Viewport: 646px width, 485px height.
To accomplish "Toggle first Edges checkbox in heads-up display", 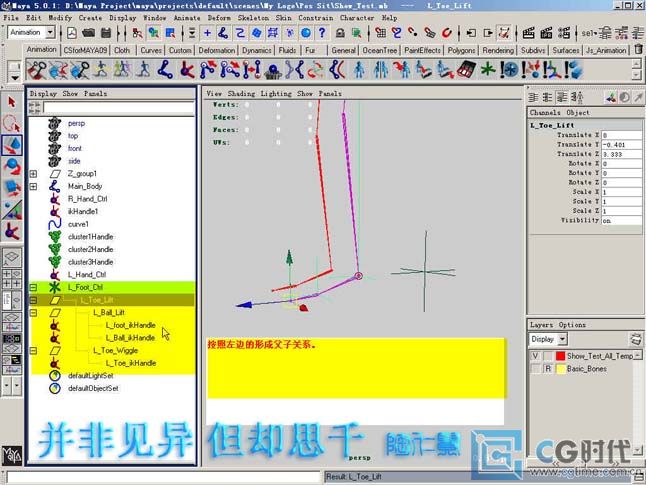I will [247, 117].
